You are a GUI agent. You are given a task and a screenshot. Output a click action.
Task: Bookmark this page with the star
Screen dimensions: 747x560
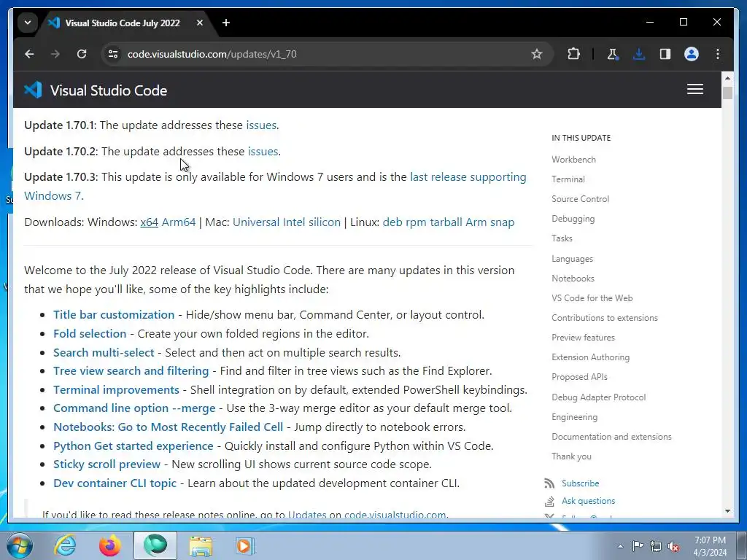tap(537, 54)
